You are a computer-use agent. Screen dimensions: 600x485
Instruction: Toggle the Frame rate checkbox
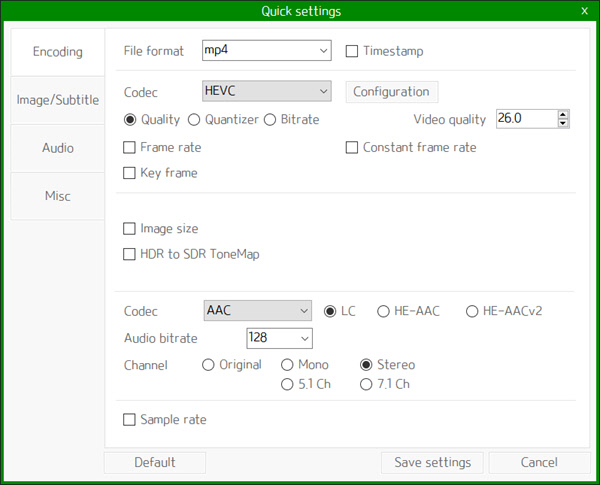pos(129,148)
